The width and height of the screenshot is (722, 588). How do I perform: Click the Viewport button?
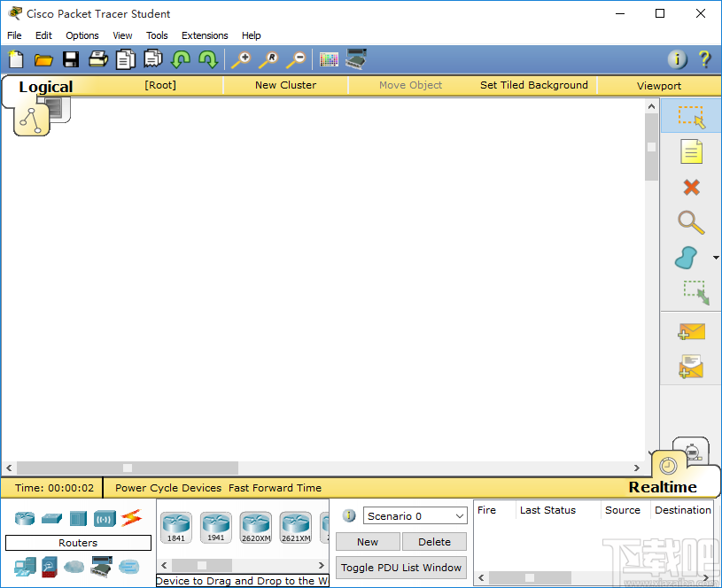point(659,86)
